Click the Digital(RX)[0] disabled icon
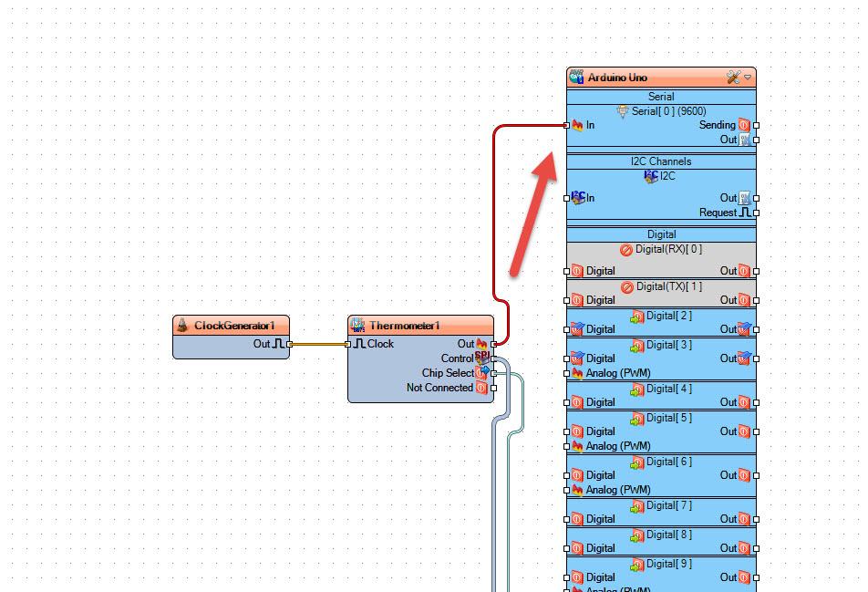Screen dimensions: 868x592 pyautogui.click(x=626, y=250)
